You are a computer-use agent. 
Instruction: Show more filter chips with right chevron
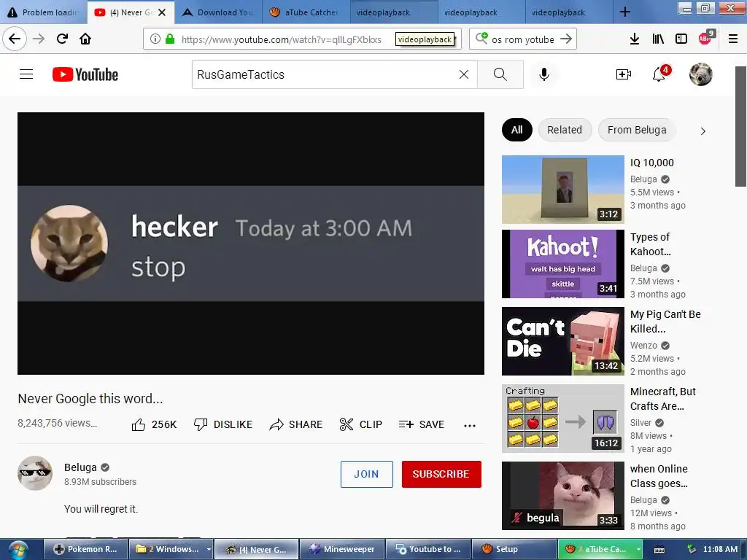703,131
